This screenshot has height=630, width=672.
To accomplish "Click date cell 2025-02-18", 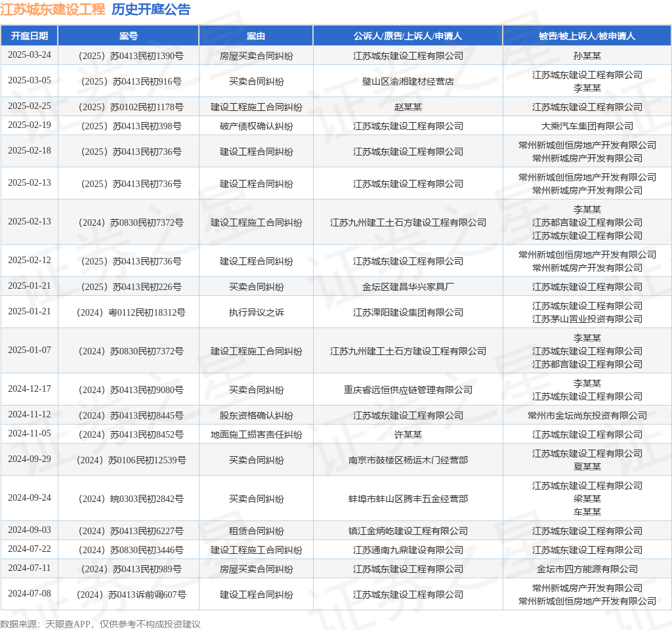I will [29, 151].
